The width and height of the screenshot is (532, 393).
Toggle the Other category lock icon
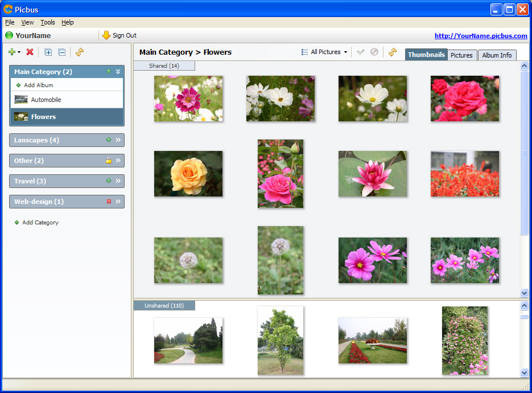109,160
